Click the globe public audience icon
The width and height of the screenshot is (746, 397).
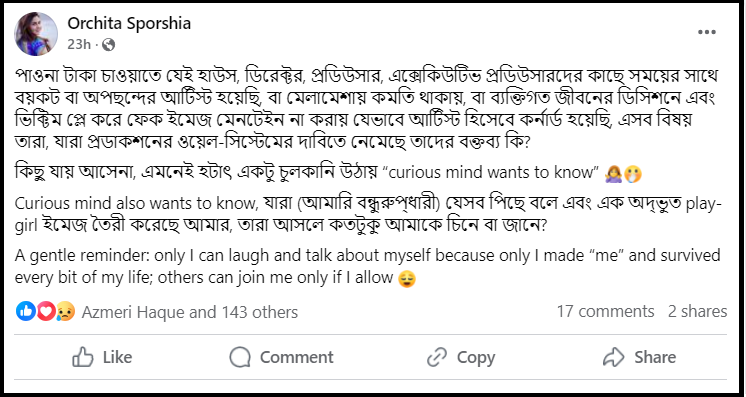[108, 45]
